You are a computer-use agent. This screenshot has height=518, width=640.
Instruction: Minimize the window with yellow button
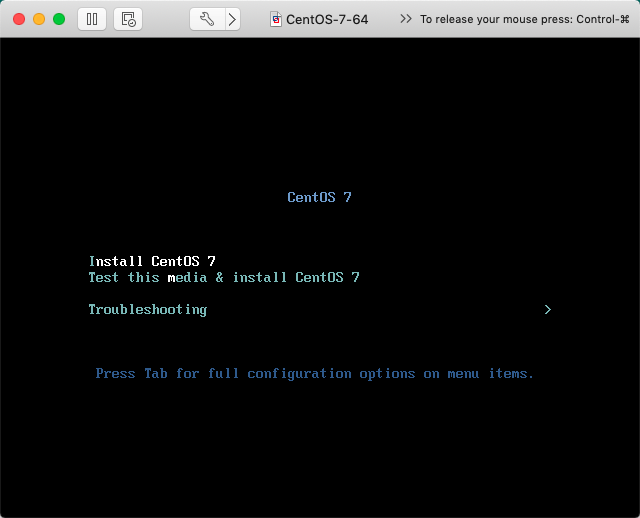tap(39, 19)
